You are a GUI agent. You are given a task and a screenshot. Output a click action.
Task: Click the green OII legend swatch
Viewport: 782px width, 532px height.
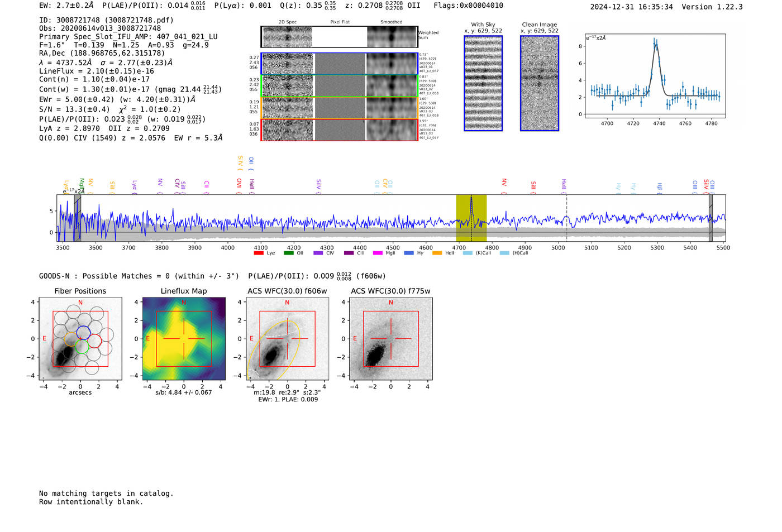(289, 253)
